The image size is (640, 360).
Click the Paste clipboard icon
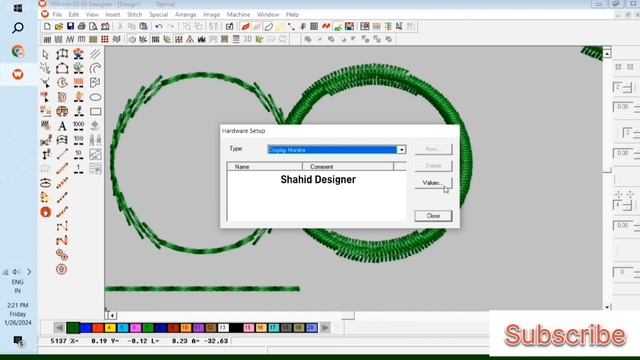[x=143, y=27]
